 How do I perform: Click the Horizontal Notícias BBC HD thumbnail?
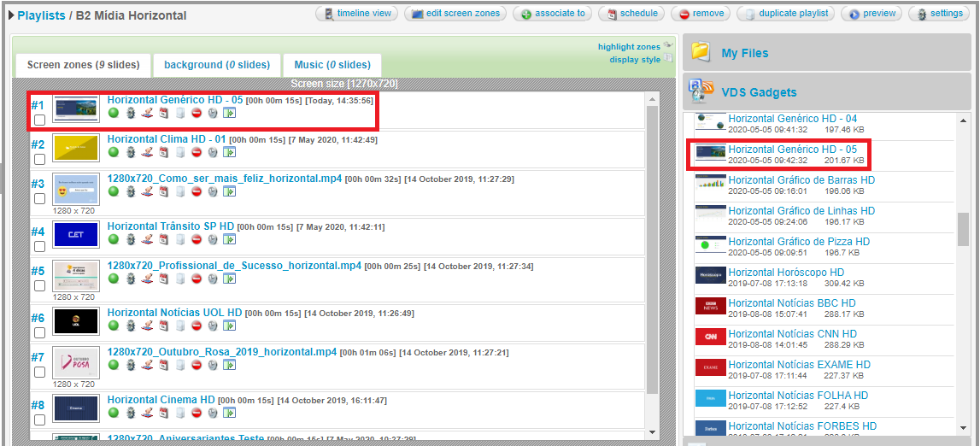tap(711, 308)
